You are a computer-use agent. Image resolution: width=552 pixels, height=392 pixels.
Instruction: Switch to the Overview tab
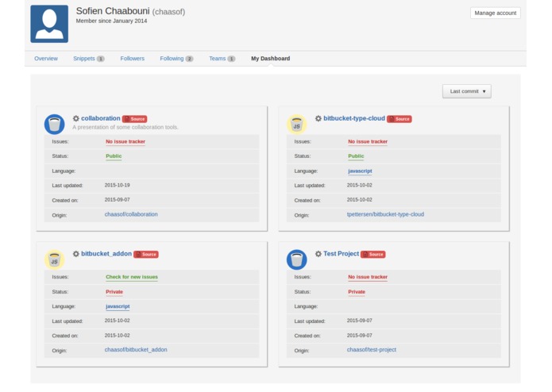point(46,59)
